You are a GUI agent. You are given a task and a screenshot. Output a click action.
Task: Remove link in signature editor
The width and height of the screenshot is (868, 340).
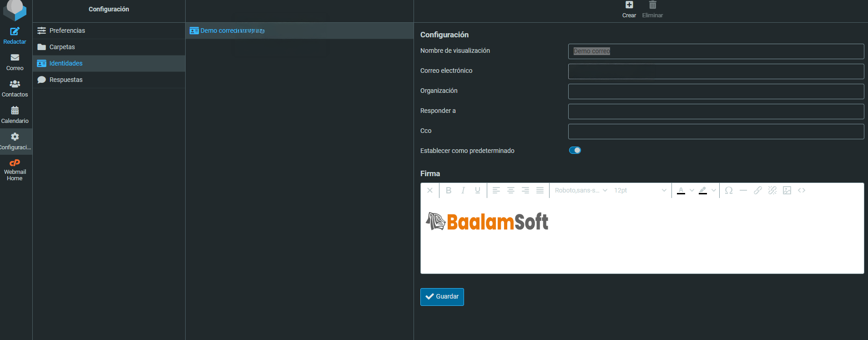tap(772, 190)
